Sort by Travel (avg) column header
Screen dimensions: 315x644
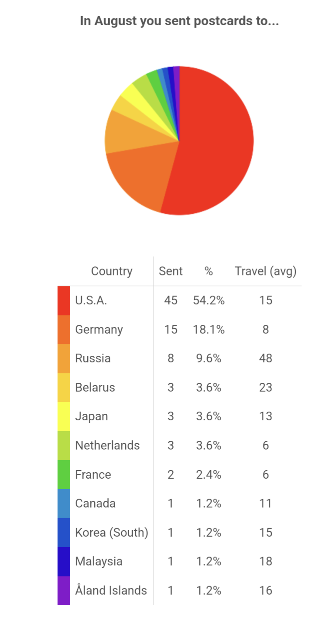coord(266,271)
